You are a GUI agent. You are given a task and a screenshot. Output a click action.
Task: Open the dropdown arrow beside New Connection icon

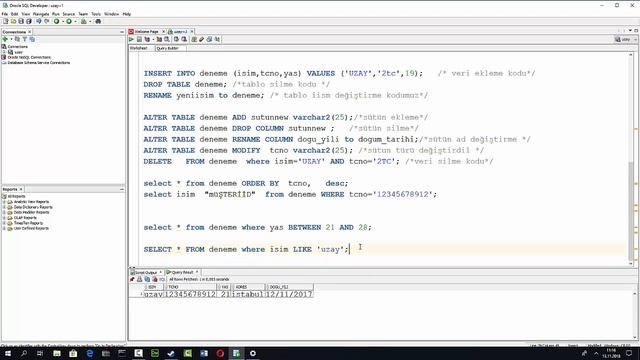(x=11, y=39)
